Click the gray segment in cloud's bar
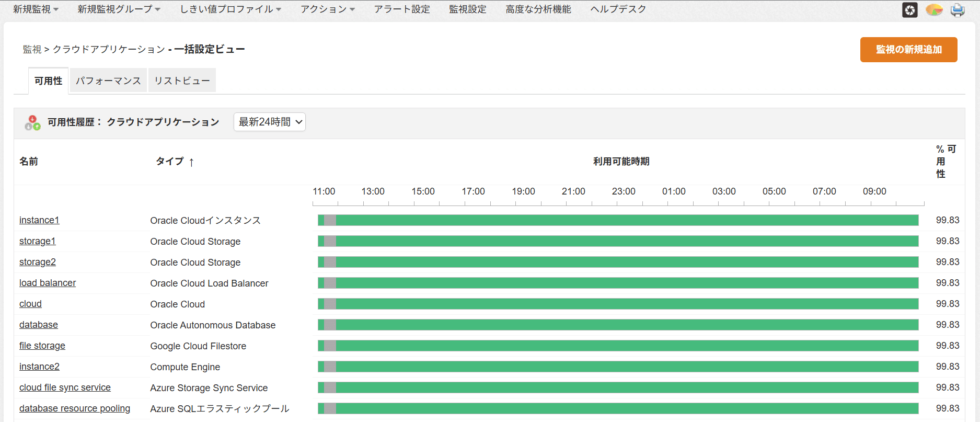This screenshot has width=980, height=422. click(330, 304)
